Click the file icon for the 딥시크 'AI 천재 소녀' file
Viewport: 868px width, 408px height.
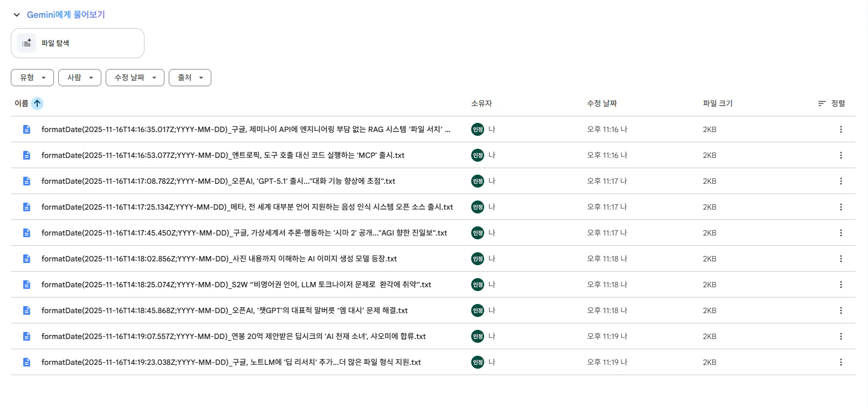click(26, 336)
